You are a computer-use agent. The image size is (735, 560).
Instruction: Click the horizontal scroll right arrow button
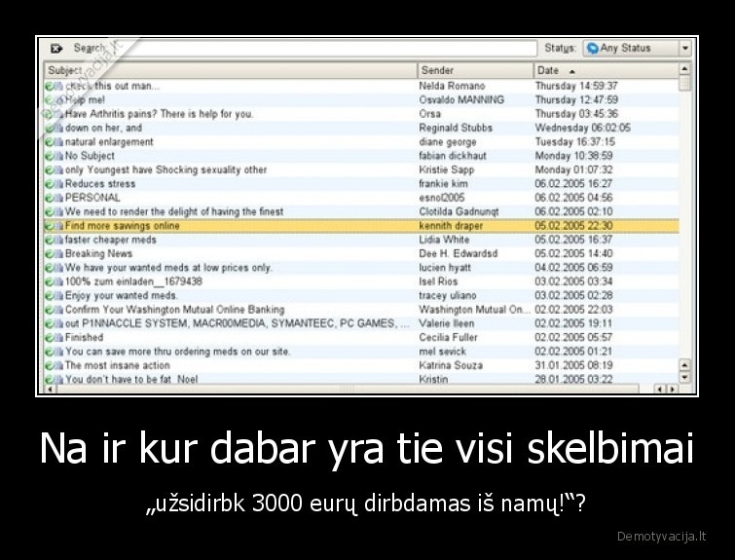coord(673,389)
